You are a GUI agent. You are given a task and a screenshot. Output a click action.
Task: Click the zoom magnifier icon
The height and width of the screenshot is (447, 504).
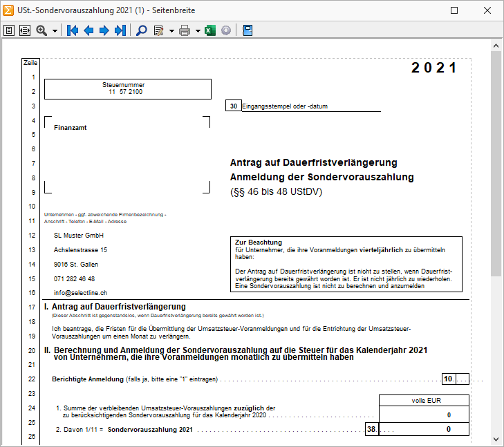[41, 30]
